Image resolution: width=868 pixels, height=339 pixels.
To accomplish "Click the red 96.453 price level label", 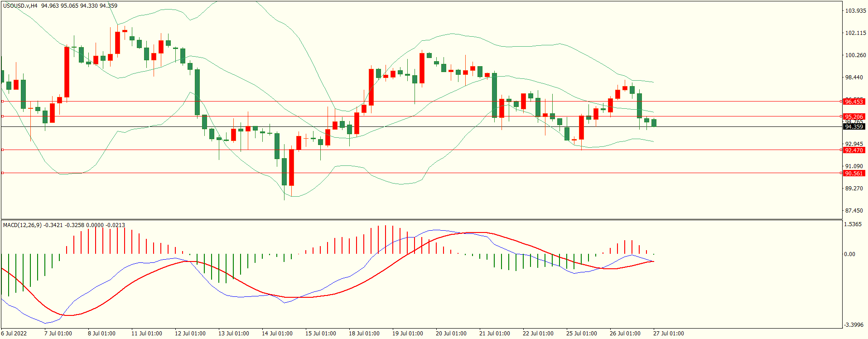I will click(854, 102).
